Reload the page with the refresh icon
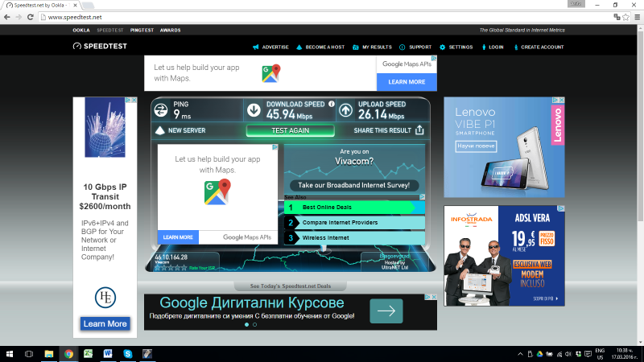Screen dimensions: 644x362 30,17
